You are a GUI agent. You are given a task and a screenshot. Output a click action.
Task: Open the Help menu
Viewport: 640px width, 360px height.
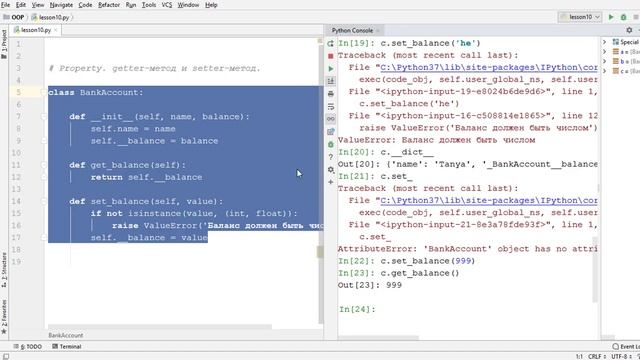(x=211, y=5)
